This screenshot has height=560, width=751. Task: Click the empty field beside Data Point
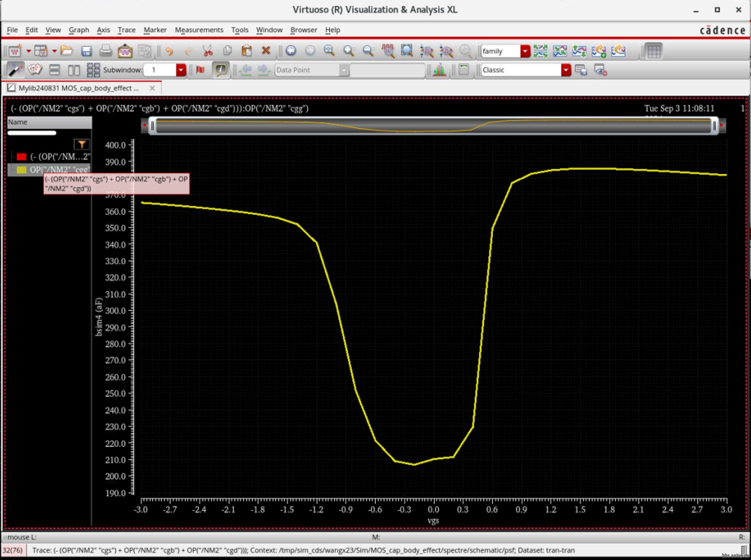pyautogui.click(x=387, y=70)
